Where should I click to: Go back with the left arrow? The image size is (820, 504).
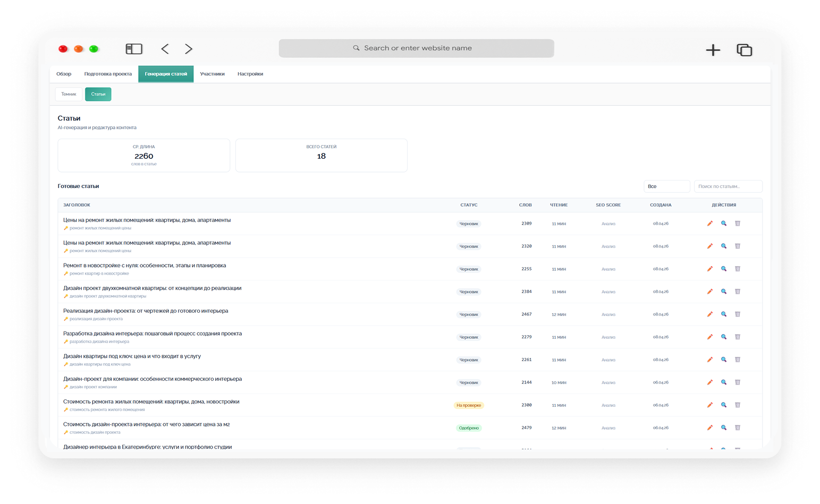coord(165,49)
